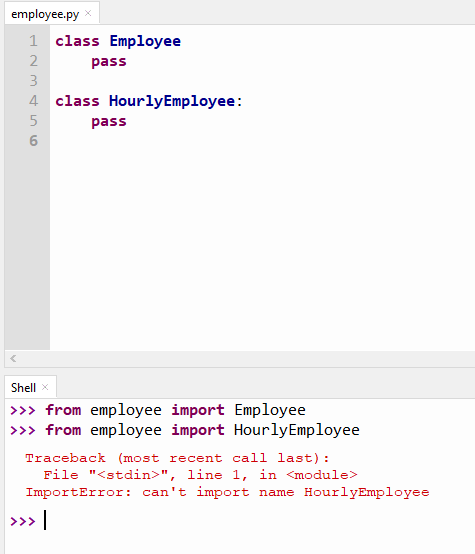Close the Shell panel tab

coord(45,387)
